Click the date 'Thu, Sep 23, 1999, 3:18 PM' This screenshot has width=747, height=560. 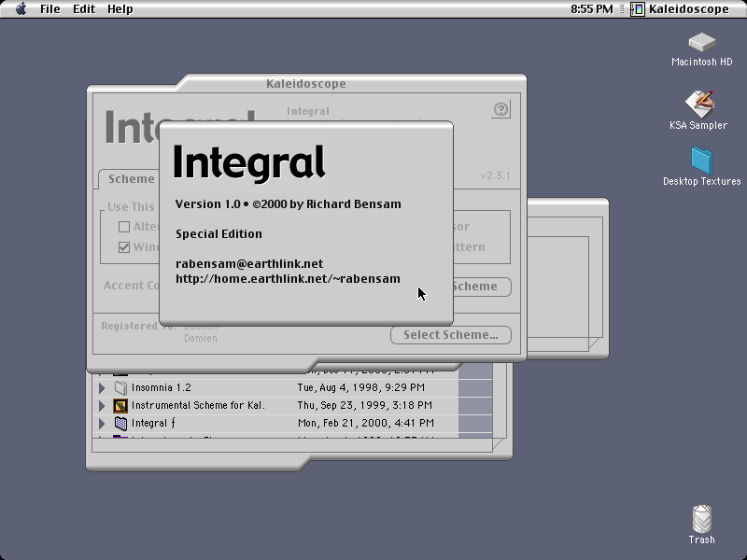tap(365, 405)
